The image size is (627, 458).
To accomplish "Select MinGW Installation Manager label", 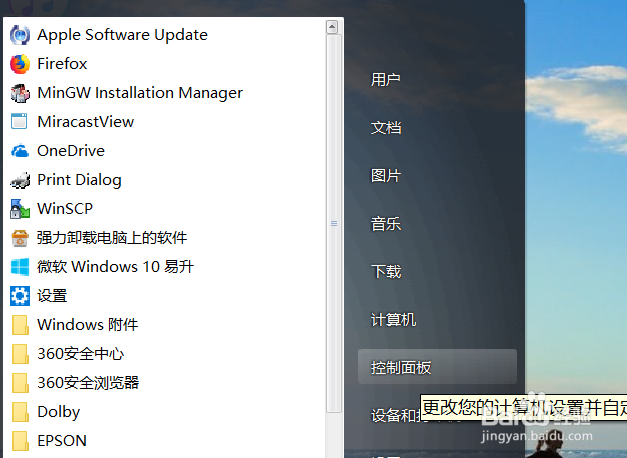I will click(140, 93).
